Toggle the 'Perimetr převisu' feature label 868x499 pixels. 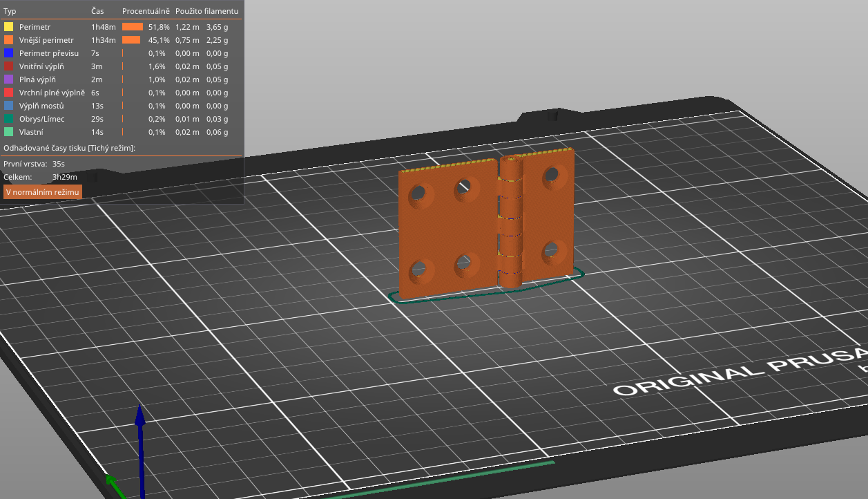click(48, 53)
